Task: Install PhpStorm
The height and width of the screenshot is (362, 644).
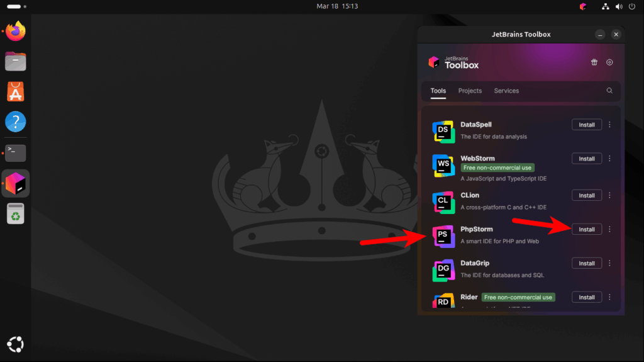Action: [x=587, y=229]
